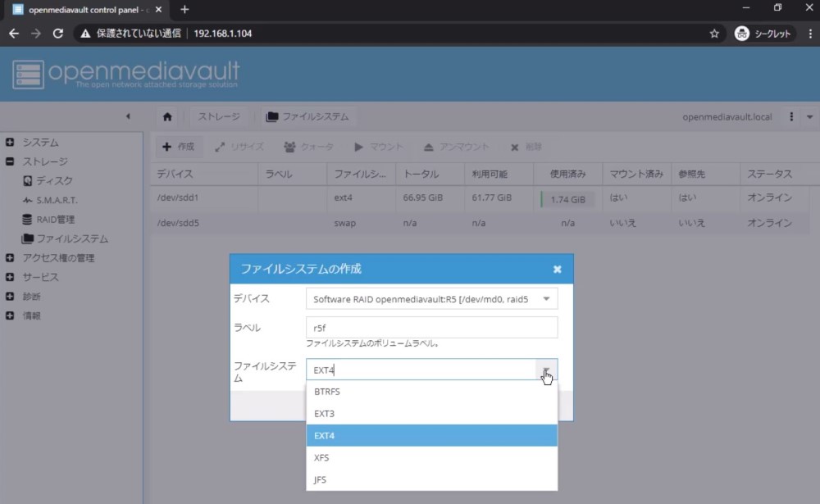Click the browser reload icon

coord(58,34)
